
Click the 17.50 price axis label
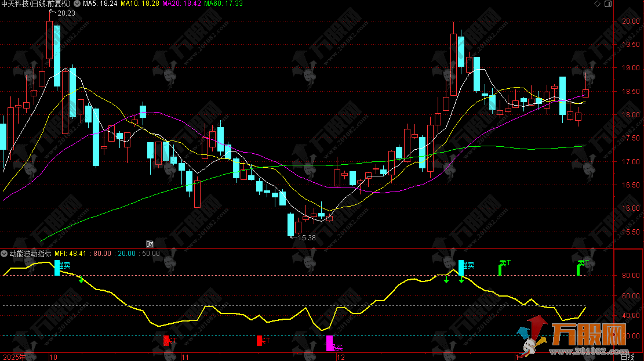point(631,138)
